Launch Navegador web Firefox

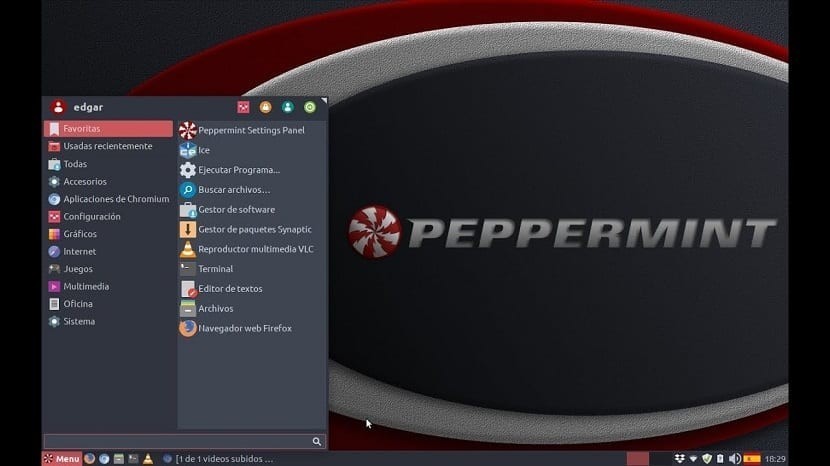[x=244, y=328]
